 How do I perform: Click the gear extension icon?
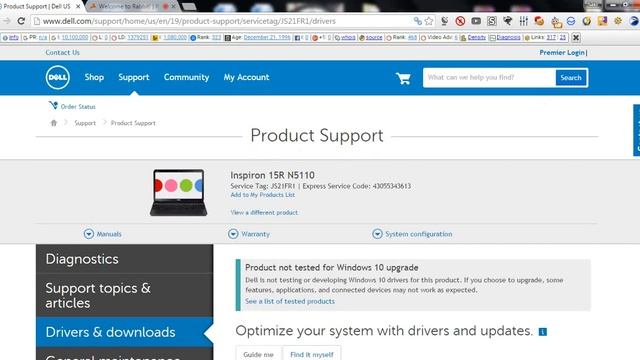pos(618,21)
